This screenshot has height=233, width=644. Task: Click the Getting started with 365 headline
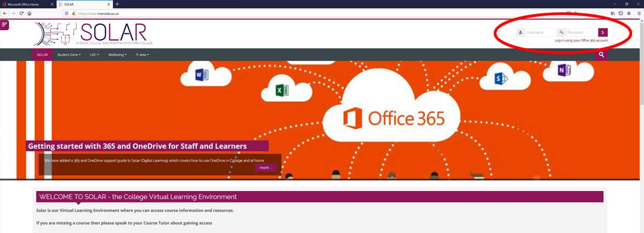pyautogui.click(x=137, y=145)
